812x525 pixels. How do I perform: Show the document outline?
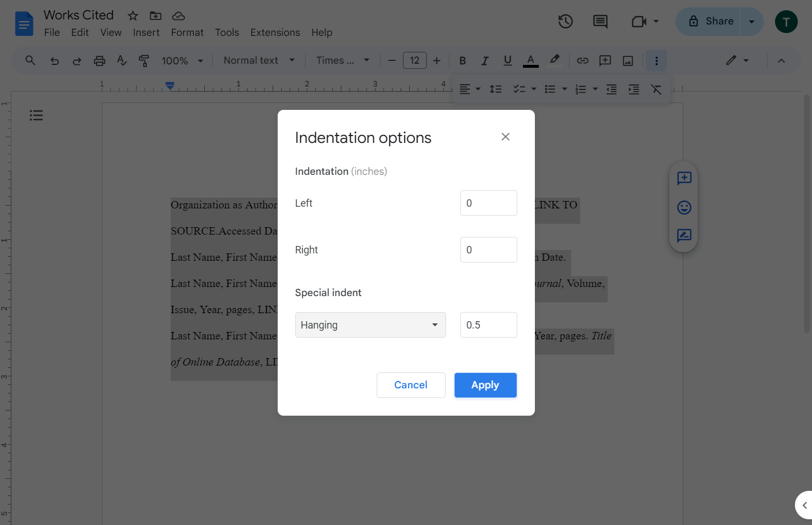coord(36,116)
